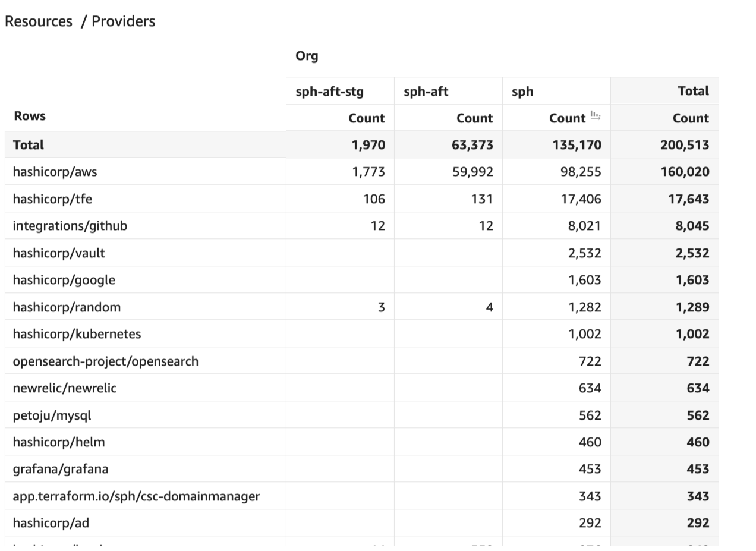756x551 pixels.
Task: Click hashicorp/aws value 59,992
Action: (472, 172)
